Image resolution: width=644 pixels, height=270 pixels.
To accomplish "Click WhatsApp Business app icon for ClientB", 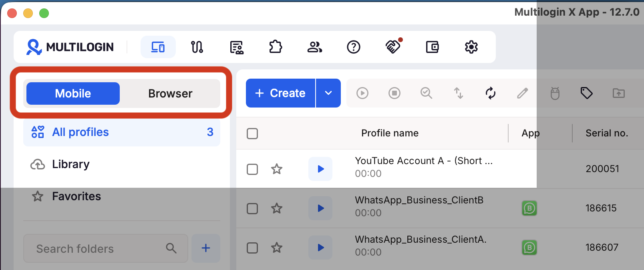I will tap(529, 208).
